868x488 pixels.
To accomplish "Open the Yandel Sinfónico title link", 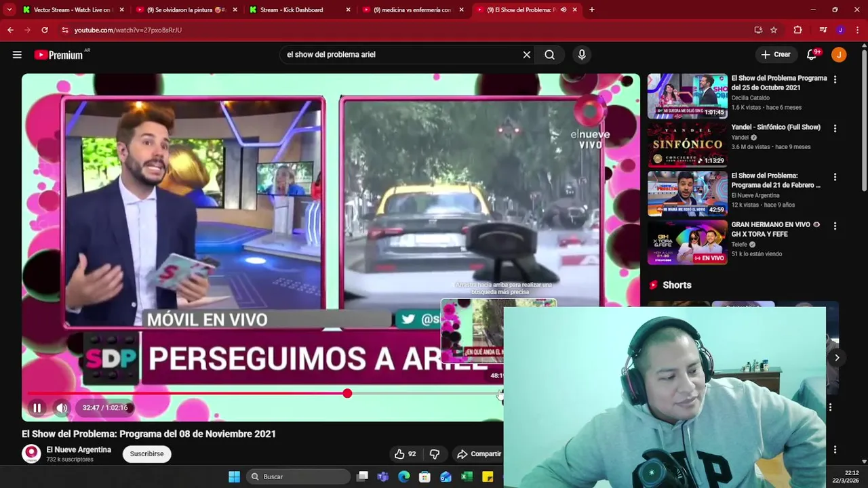I will coord(776,127).
